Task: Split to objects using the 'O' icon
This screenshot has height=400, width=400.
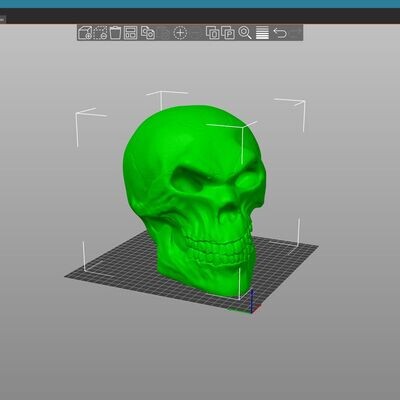Action: [213, 33]
